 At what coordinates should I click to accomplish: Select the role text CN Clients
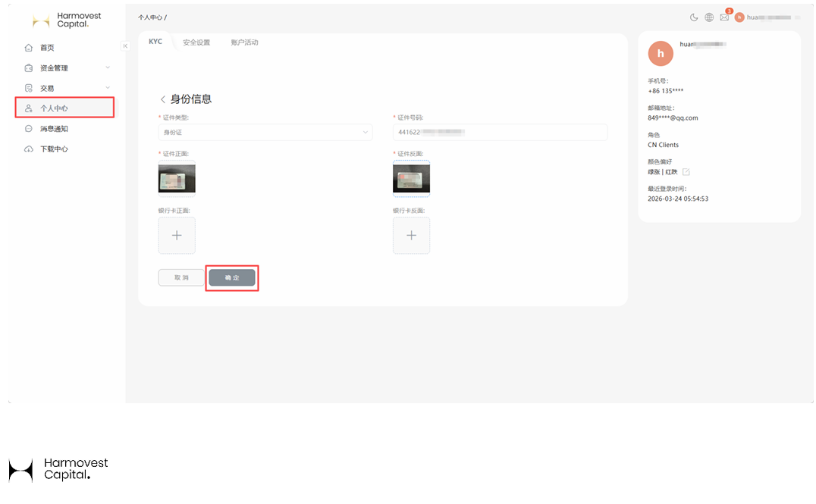pyautogui.click(x=663, y=145)
